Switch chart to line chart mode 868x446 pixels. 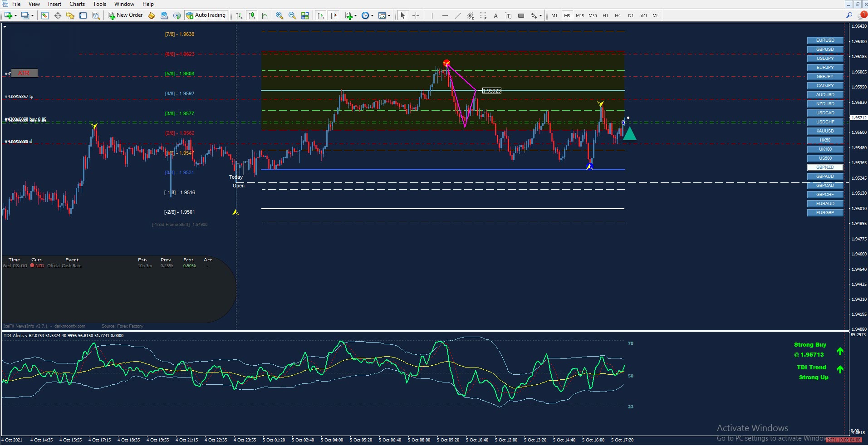pyautogui.click(x=265, y=15)
